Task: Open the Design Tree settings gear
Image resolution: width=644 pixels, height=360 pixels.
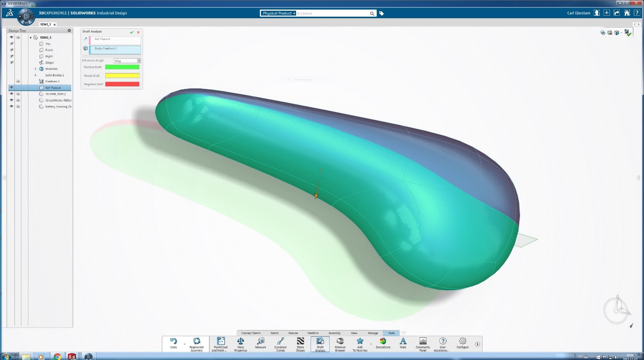Action: [x=69, y=30]
